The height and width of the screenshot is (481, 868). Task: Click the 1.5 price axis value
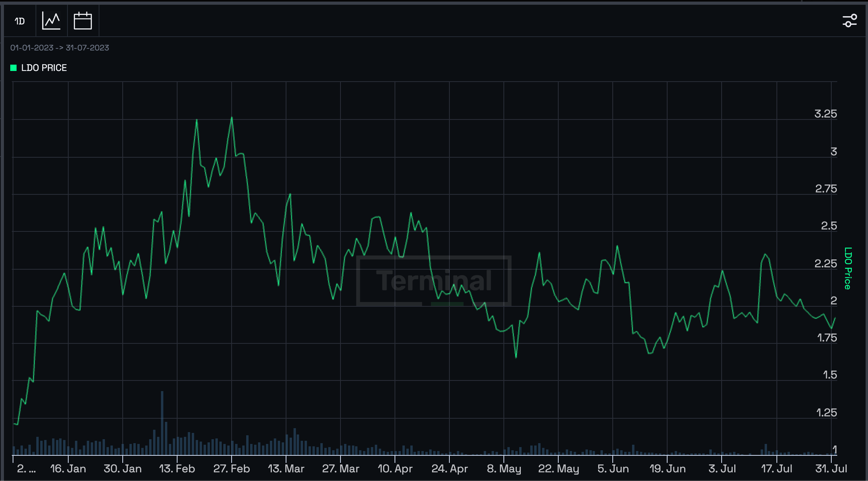point(830,375)
